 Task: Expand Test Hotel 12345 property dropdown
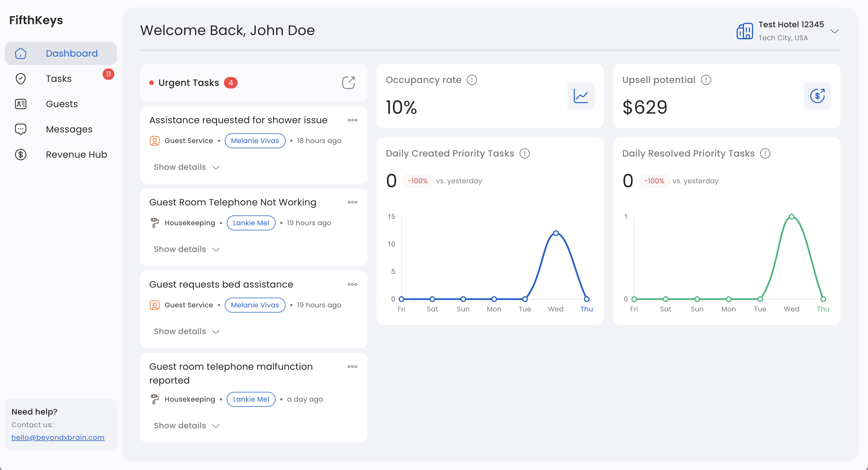[834, 31]
